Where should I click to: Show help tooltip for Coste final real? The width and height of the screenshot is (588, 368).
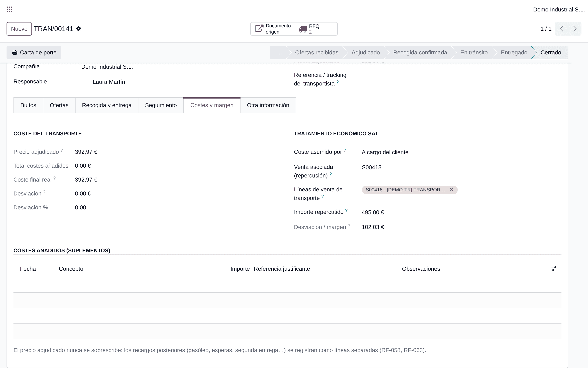55,178
